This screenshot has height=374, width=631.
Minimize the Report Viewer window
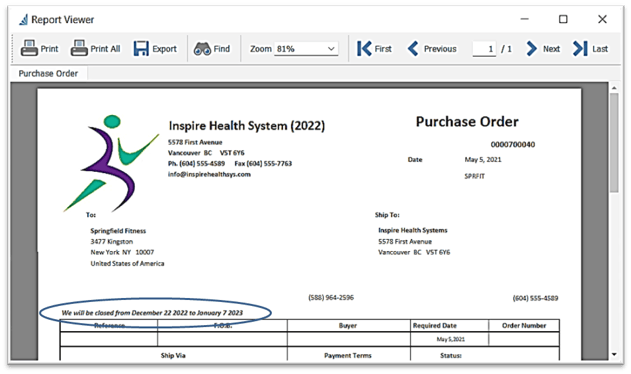[x=524, y=19]
